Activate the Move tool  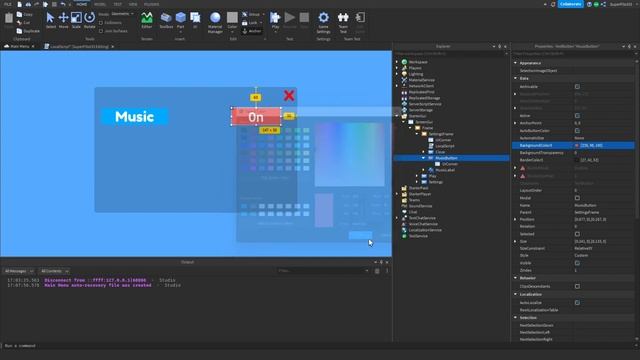63,20
